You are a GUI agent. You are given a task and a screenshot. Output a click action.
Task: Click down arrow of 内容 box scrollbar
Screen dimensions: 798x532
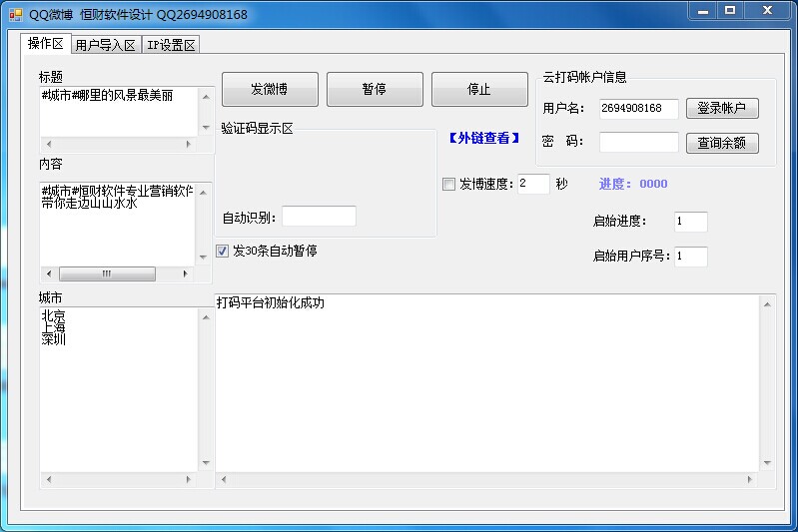tap(203, 258)
